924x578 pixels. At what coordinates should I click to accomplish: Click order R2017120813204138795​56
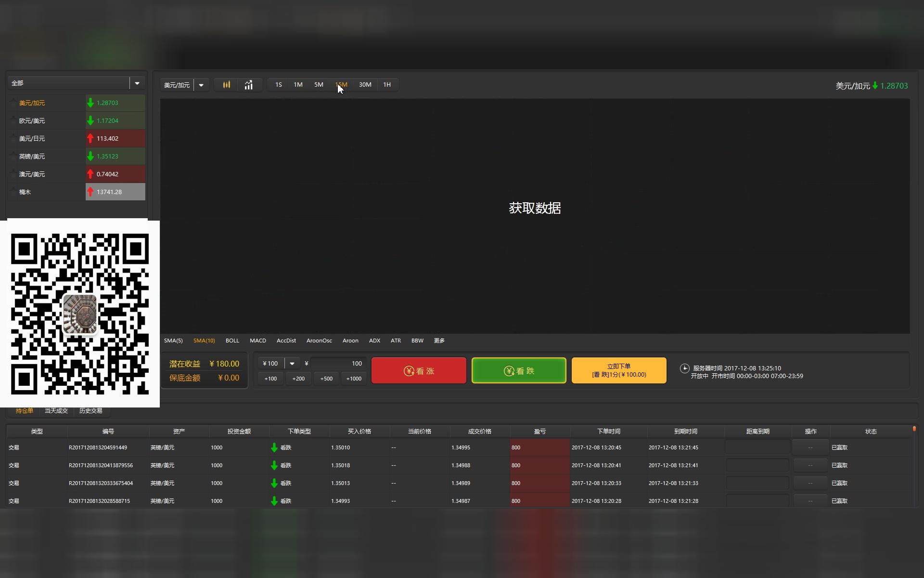pyautogui.click(x=101, y=465)
